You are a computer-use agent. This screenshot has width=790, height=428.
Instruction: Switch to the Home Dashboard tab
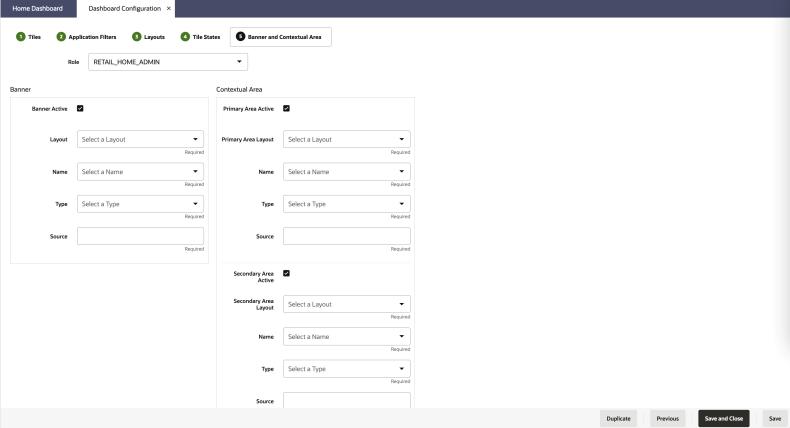pos(38,9)
